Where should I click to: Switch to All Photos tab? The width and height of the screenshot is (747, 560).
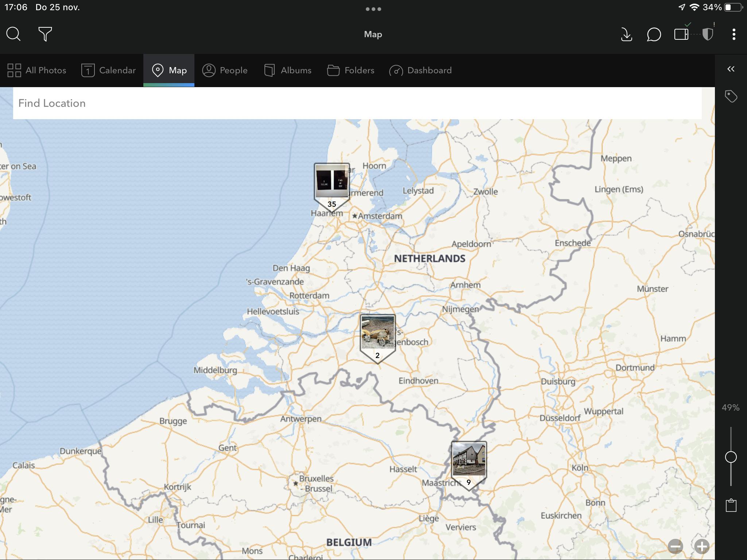pos(37,70)
